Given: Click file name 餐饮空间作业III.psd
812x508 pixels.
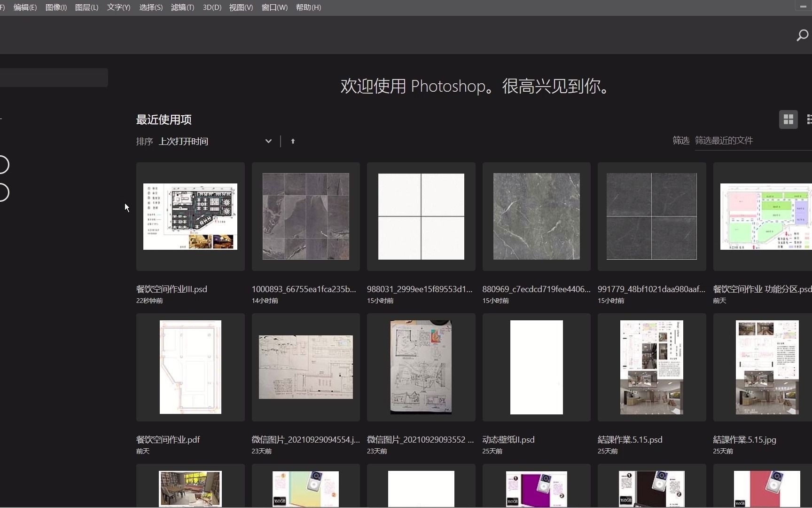Looking at the screenshot, I should (172, 289).
